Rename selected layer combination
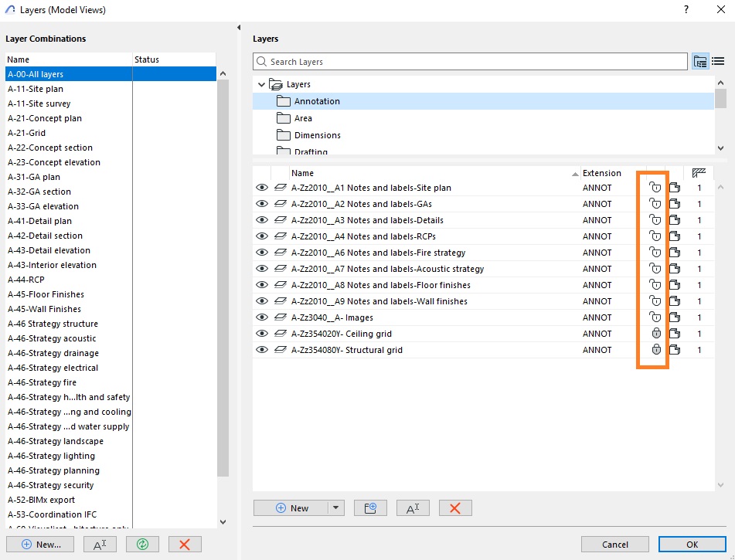Screen dimensions: 735x560 coord(100,544)
